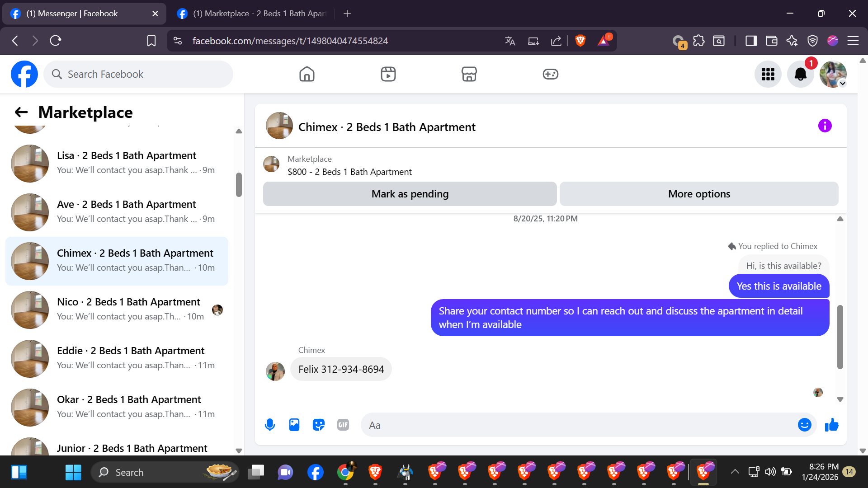Go to the Facebook Home tab

click(x=307, y=74)
